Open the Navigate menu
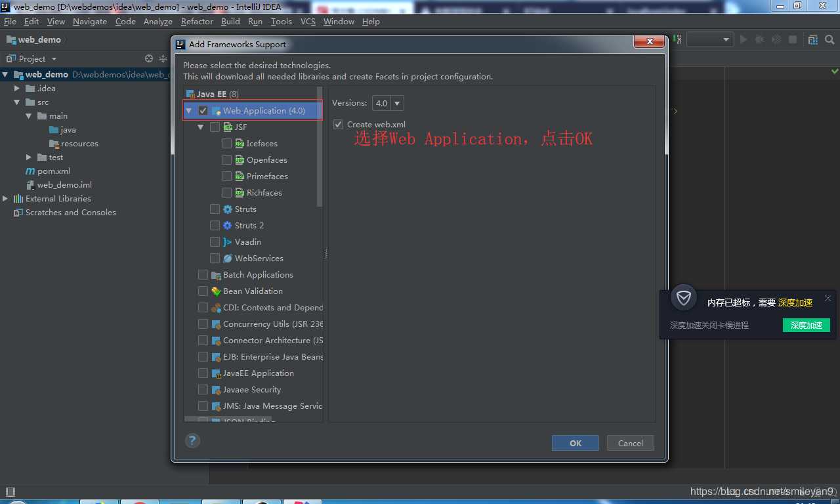 coord(90,22)
